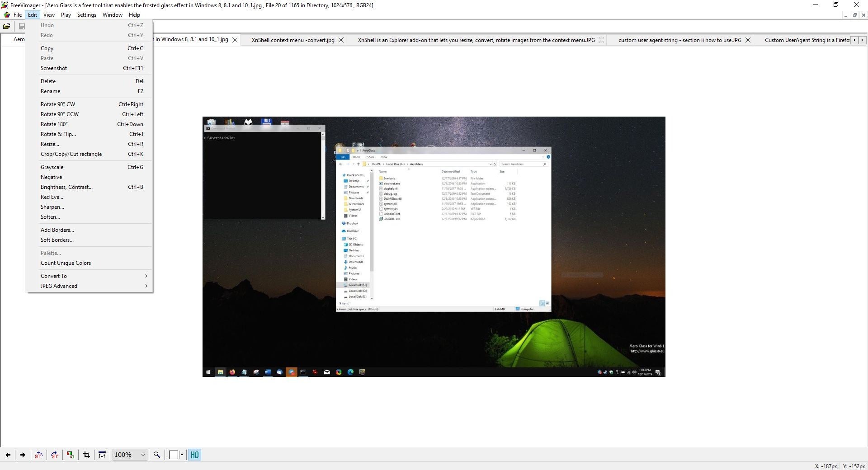The width and height of the screenshot is (868, 470).
Task: Open the View menu
Action: click(x=49, y=14)
